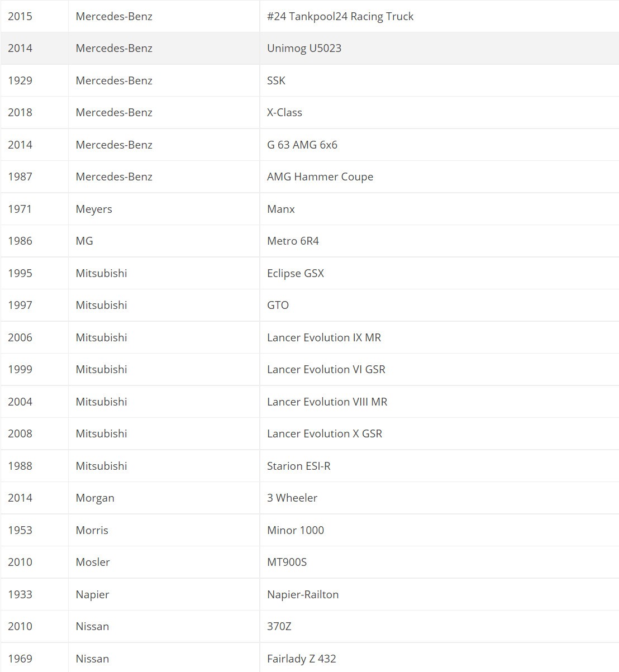This screenshot has height=672, width=619.
Task: Select the Morgan make cell
Action: pos(95,498)
